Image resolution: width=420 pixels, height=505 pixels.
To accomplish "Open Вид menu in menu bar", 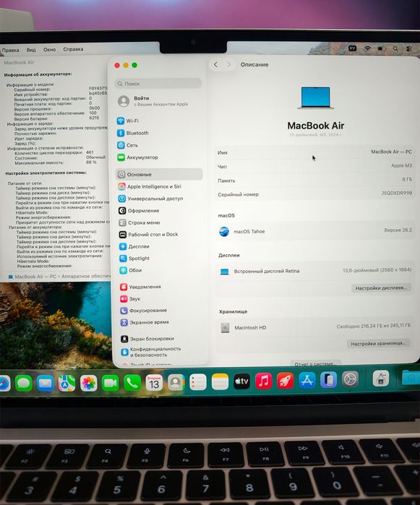I will tap(31, 50).
